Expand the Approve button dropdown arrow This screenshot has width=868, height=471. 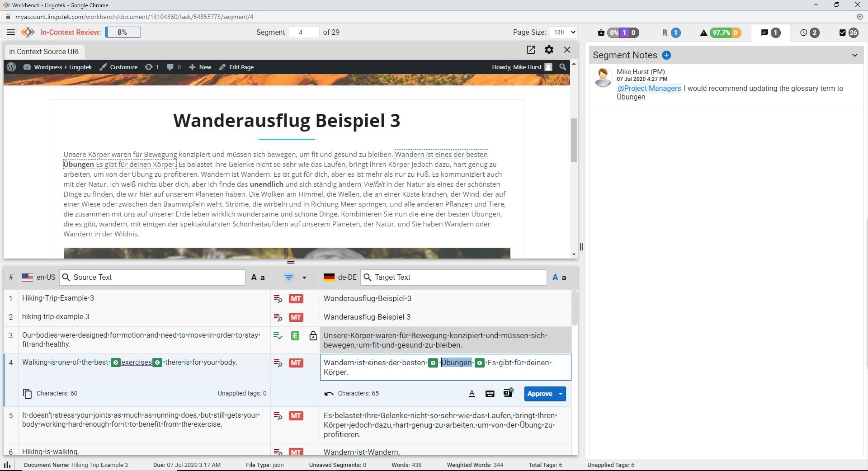coord(561,394)
